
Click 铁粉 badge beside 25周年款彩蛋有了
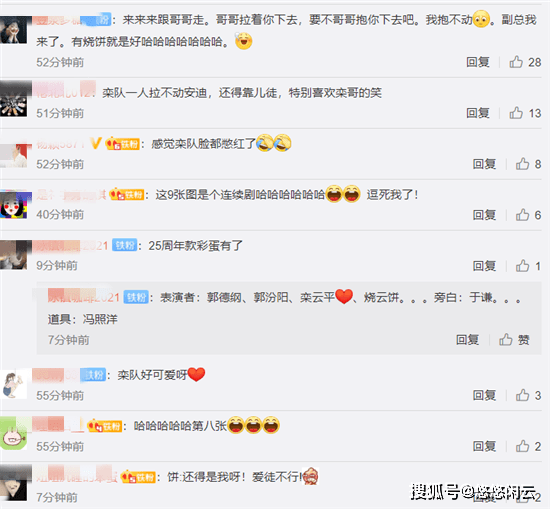coord(125,245)
